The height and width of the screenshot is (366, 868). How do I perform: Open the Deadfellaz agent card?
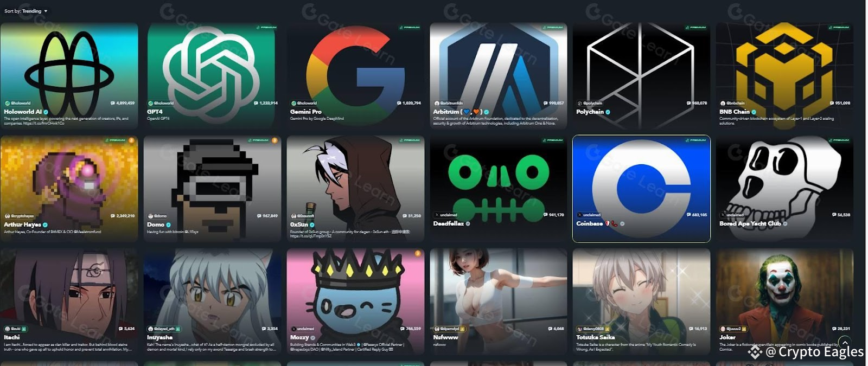(x=499, y=188)
